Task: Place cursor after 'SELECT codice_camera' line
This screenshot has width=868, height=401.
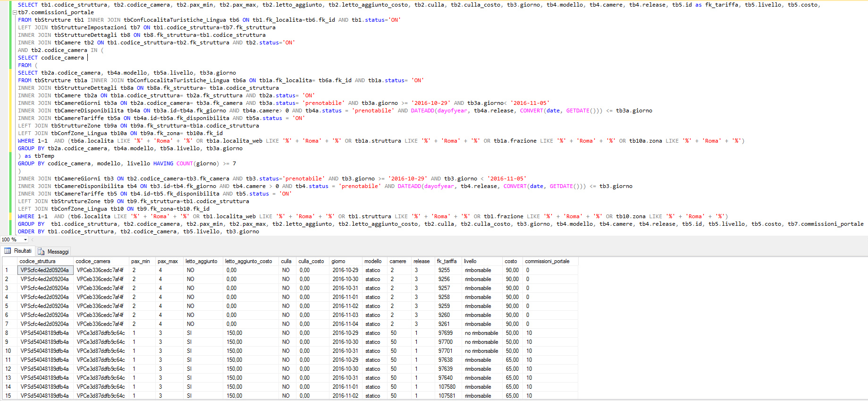Action: coord(87,58)
